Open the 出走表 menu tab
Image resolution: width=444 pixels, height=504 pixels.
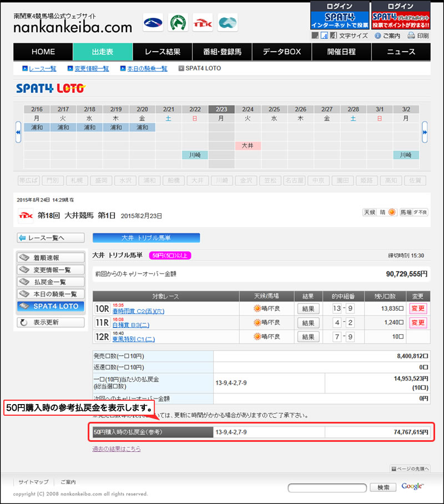click(x=103, y=52)
